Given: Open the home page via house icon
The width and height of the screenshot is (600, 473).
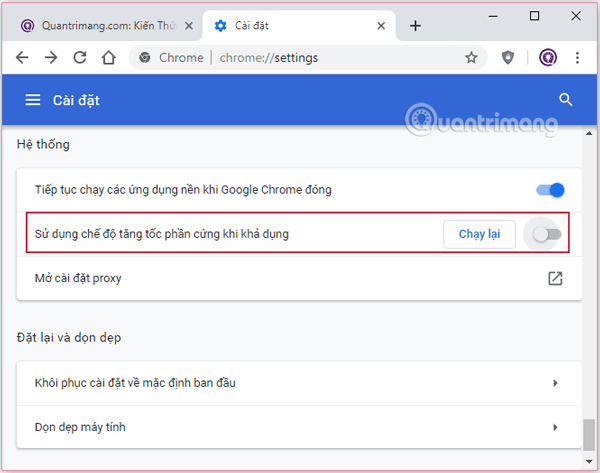Looking at the screenshot, I should coord(109,58).
